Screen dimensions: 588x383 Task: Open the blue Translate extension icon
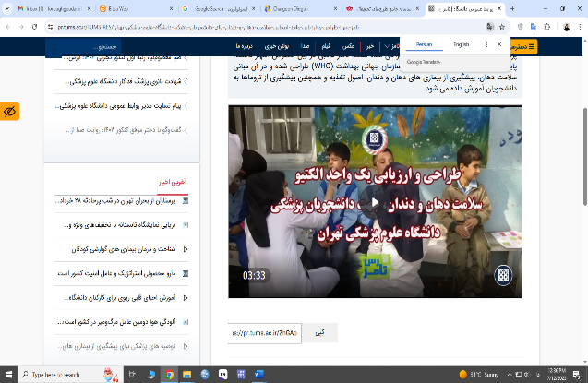534,27
